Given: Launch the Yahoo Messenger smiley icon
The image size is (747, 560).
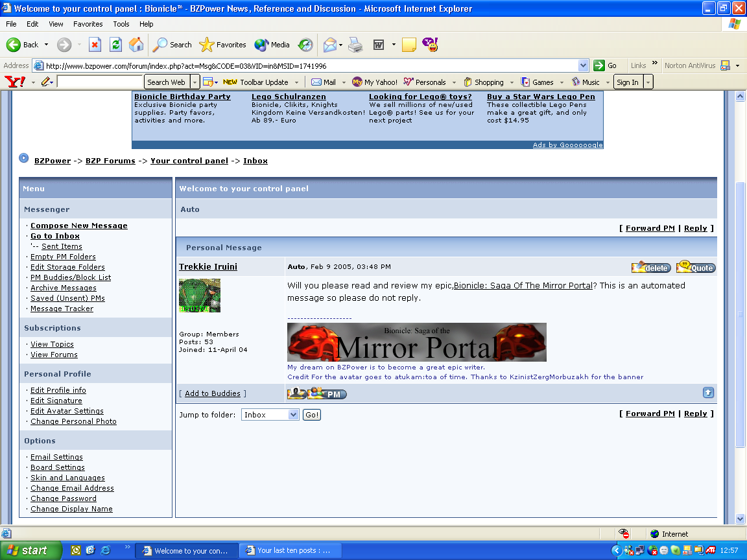Looking at the screenshot, I should coord(430,45).
